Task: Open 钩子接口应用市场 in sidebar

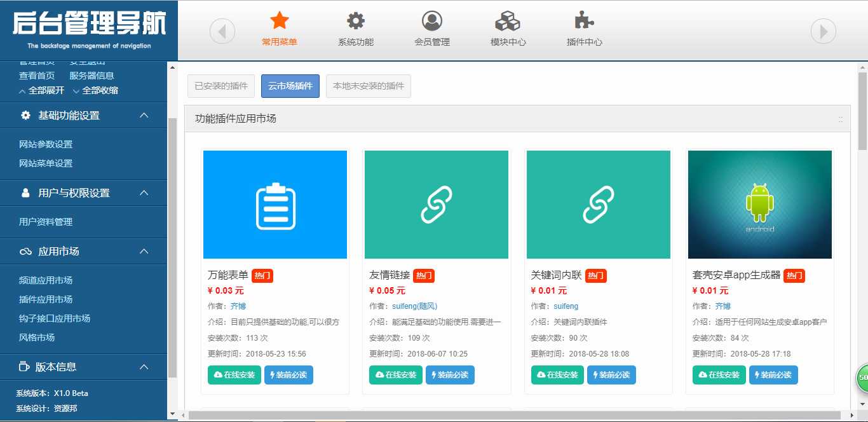Action: click(55, 318)
